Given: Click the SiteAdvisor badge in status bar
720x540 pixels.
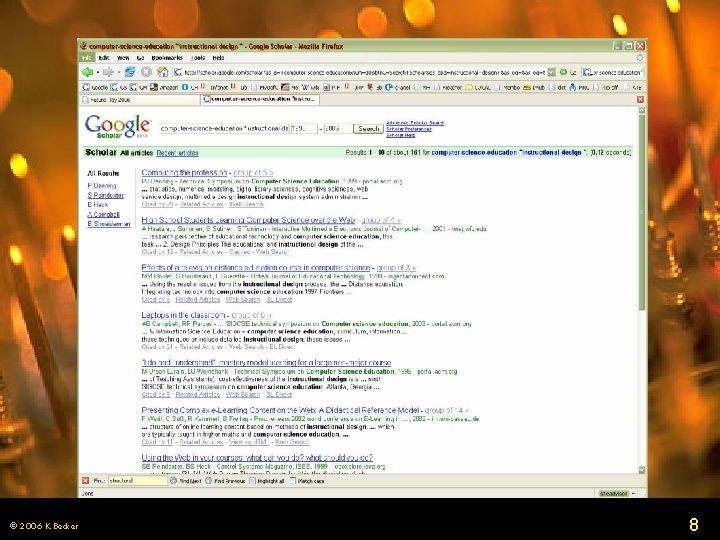Looking at the screenshot, I should coord(614,493).
